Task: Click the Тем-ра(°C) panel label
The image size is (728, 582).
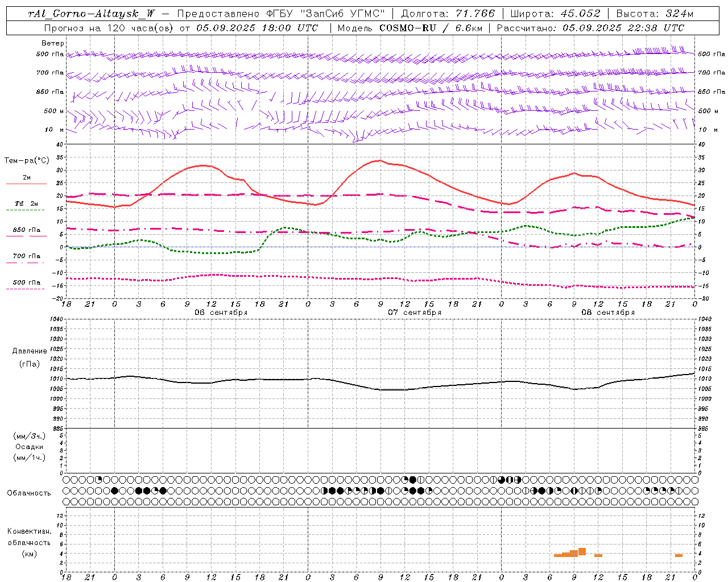Action: coord(27,161)
